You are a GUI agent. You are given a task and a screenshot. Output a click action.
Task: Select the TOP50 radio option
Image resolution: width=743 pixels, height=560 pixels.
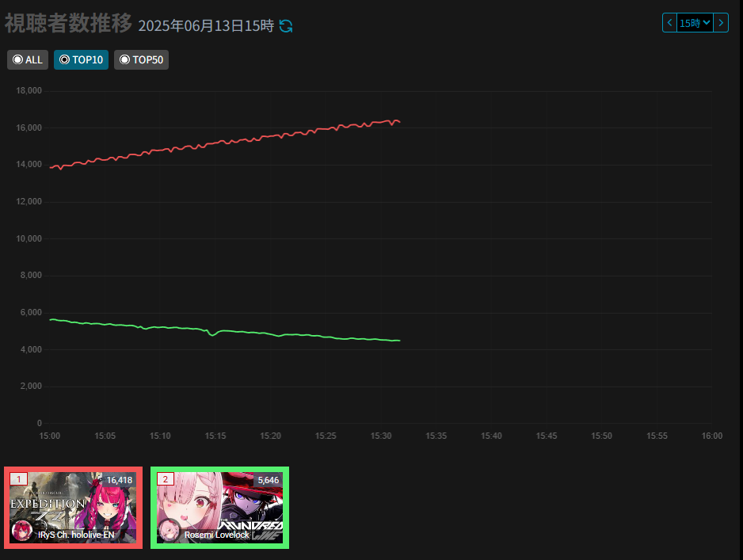tap(141, 59)
